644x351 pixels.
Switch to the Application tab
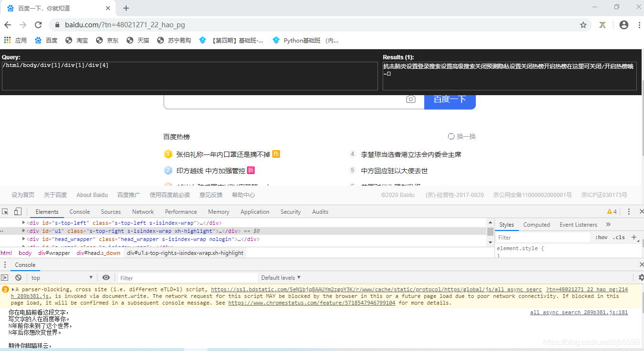click(255, 212)
